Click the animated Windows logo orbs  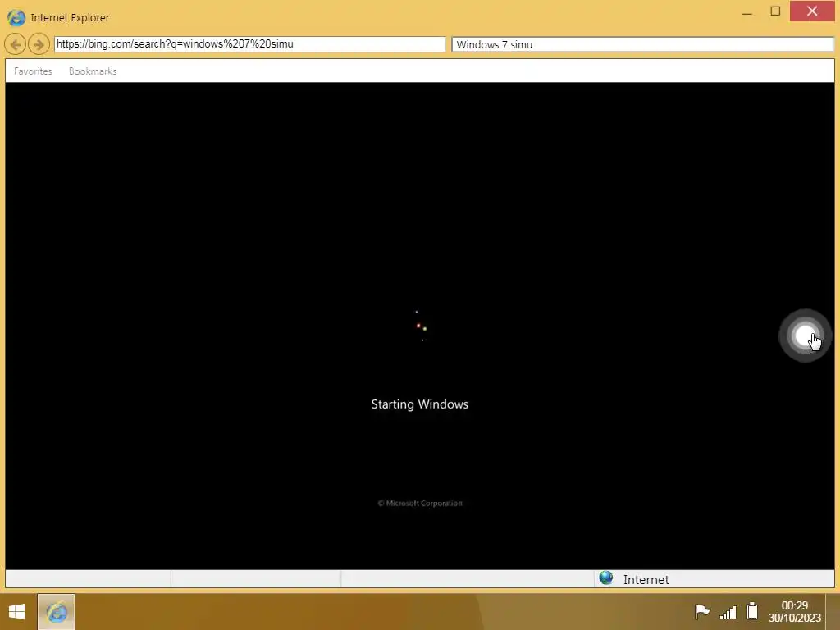(421, 326)
